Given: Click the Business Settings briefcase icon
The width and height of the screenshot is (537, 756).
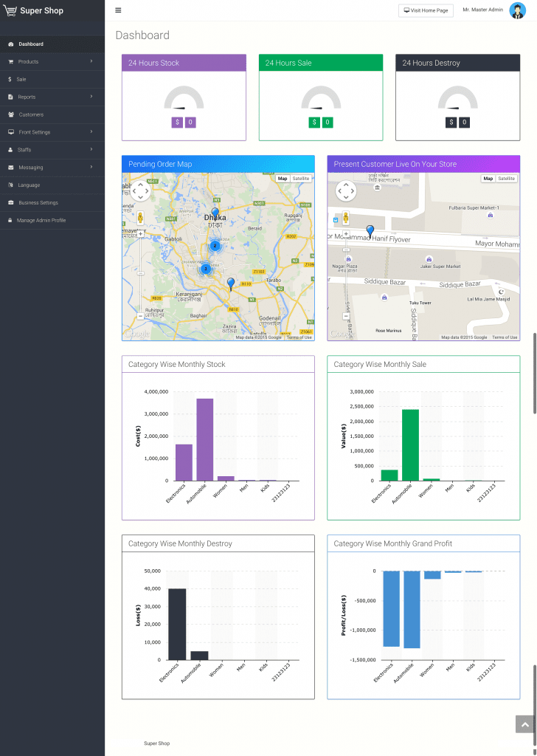Looking at the screenshot, I should (10, 202).
